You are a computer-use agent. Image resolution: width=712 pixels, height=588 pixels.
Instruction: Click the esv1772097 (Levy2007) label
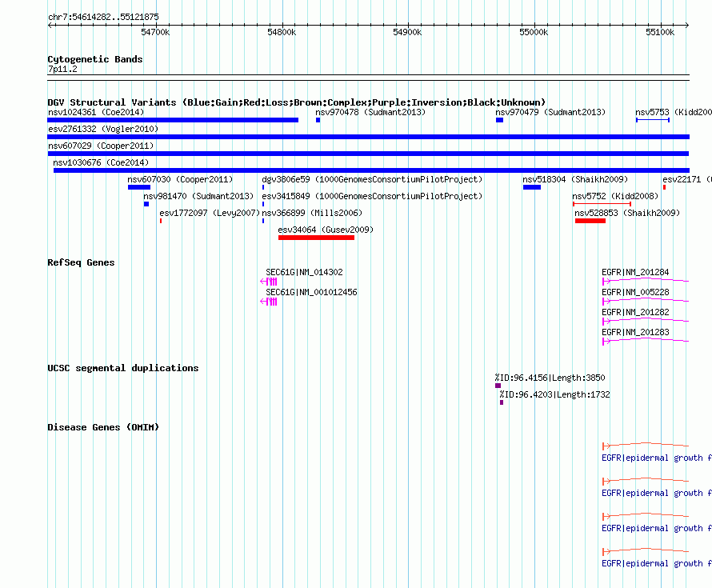point(210,213)
